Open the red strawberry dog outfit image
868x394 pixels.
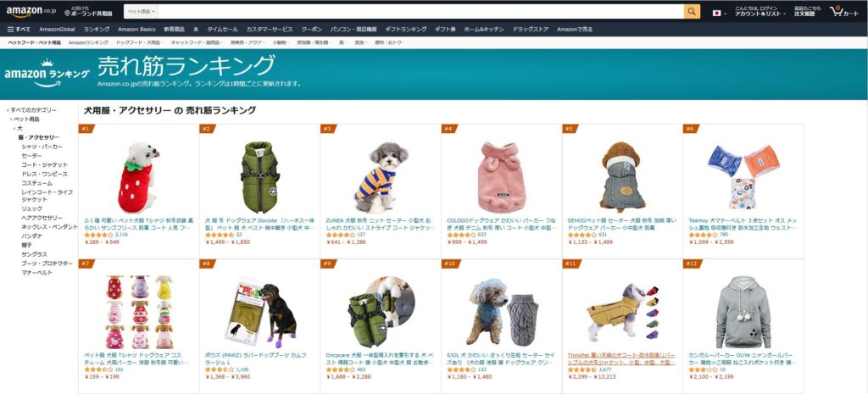[138, 177]
